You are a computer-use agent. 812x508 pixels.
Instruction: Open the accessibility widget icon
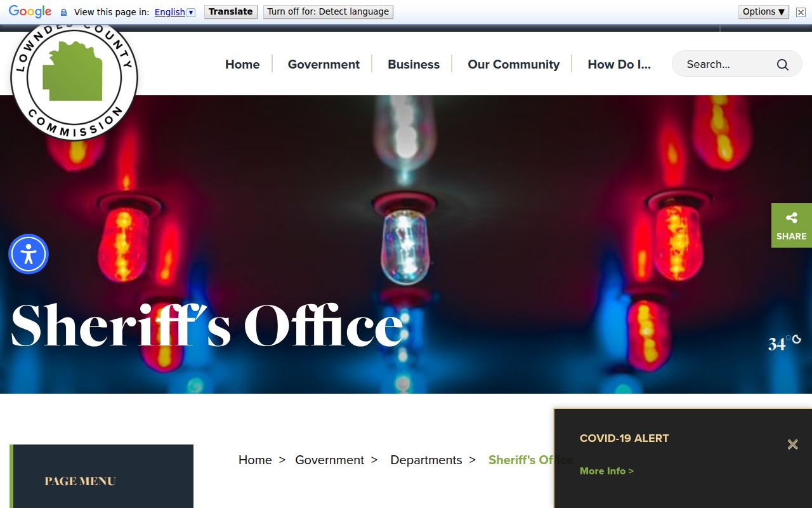pyautogui.click(x=29, y=254)
